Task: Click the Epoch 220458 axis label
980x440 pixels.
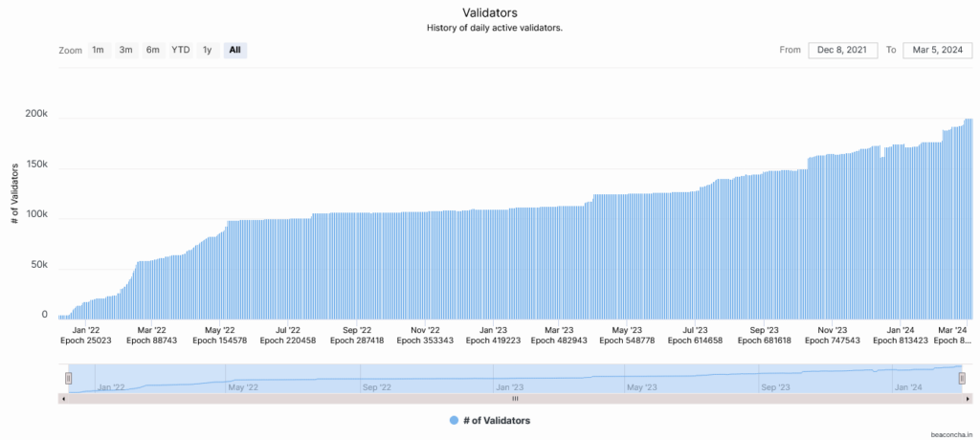Action: point(288,341)
